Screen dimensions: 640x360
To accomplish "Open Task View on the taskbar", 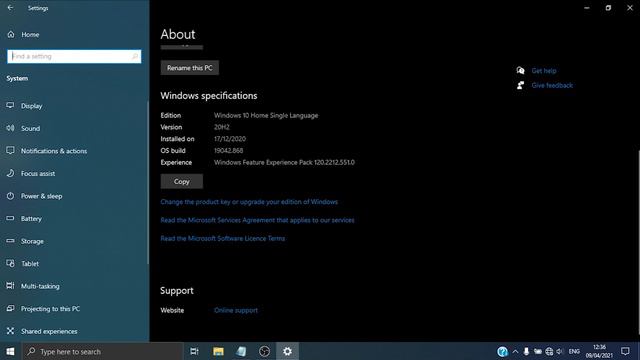I will pos(194,351).
